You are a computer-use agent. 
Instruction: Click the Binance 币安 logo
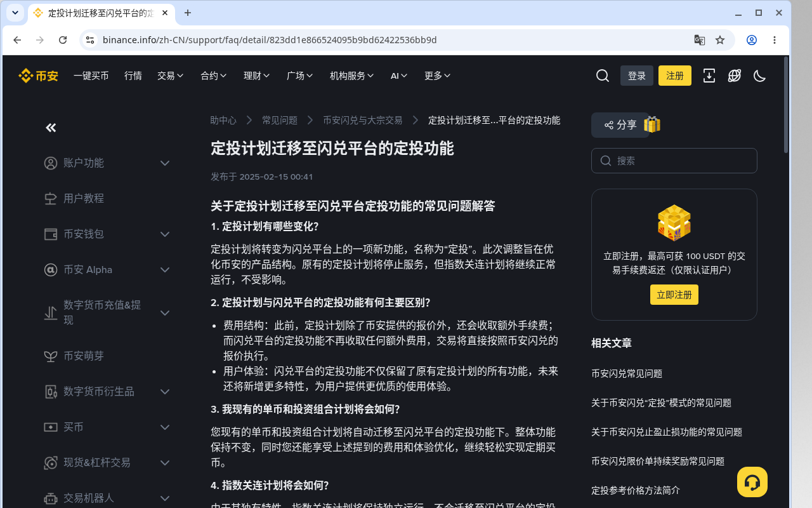[38, 76]
